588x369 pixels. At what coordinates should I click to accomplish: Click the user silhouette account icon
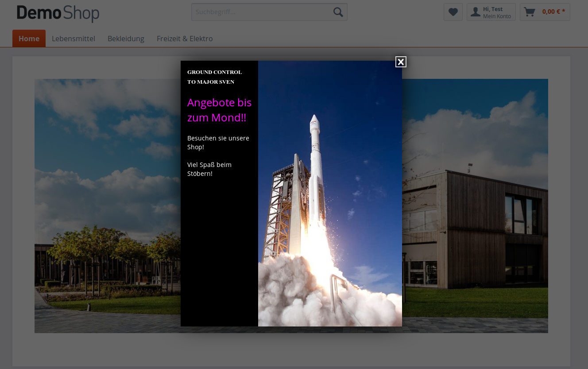475,12
